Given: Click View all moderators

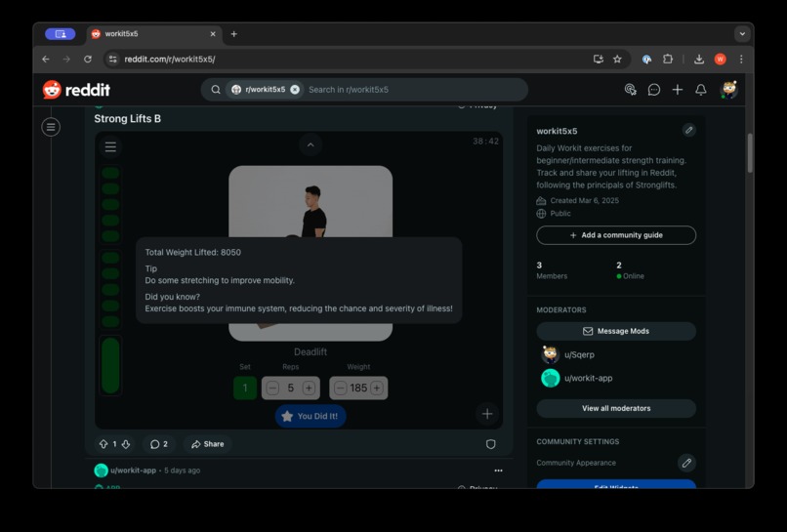Looking at the screenshot, I should 616,408.
